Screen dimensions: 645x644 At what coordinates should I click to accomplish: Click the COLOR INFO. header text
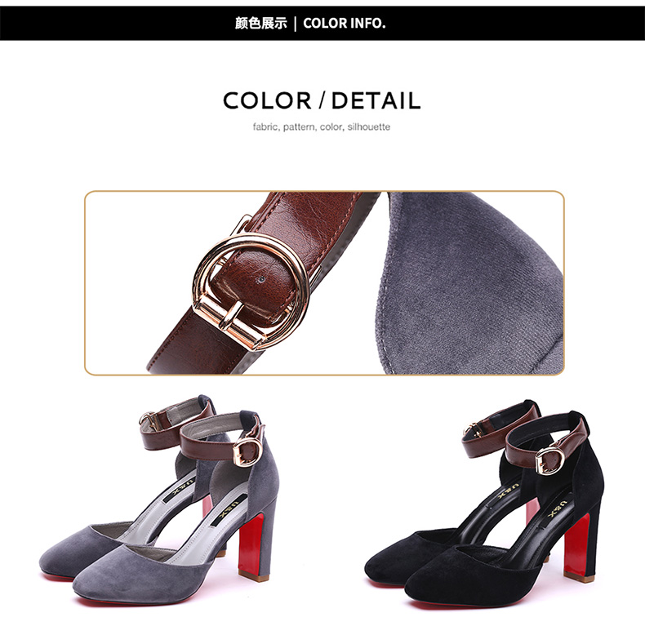pyautogui.click(x=344, y=23)
